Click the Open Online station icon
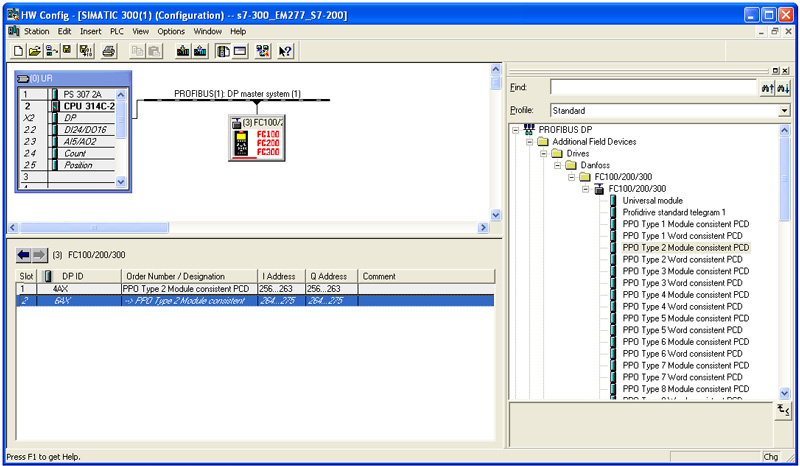Viewport: 800px width, 466px height. (52, 51)
